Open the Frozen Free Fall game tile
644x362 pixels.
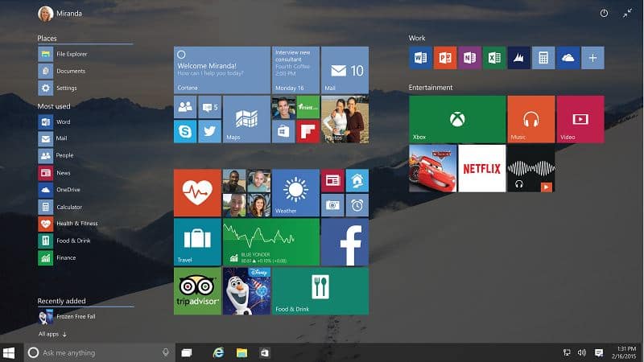246,290
